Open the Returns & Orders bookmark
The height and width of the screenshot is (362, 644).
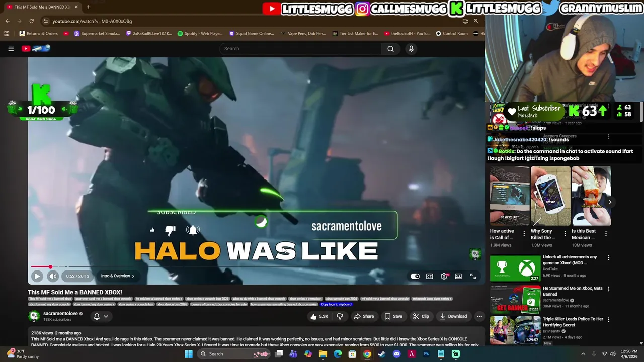tap(38, 34)
